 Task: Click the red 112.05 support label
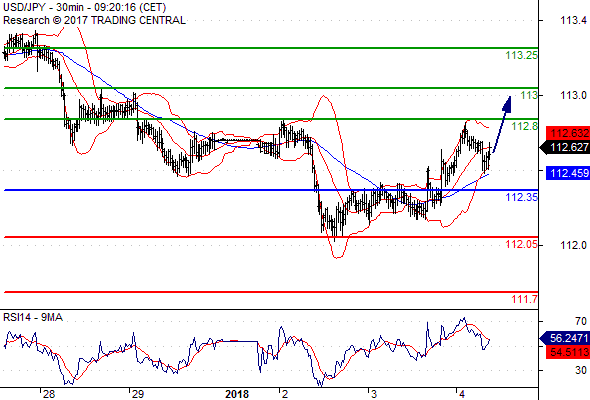[522, 245]
